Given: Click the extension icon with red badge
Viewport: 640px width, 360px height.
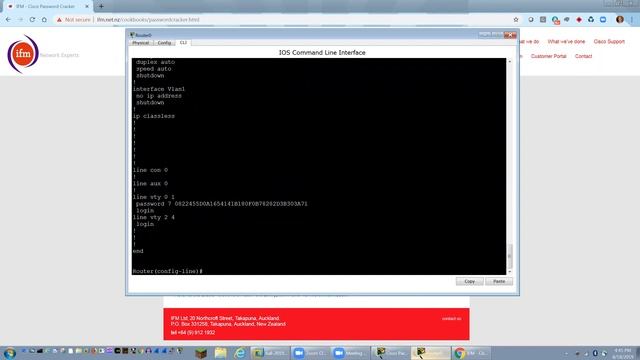Looking at the screenshot, I should 555,20.
